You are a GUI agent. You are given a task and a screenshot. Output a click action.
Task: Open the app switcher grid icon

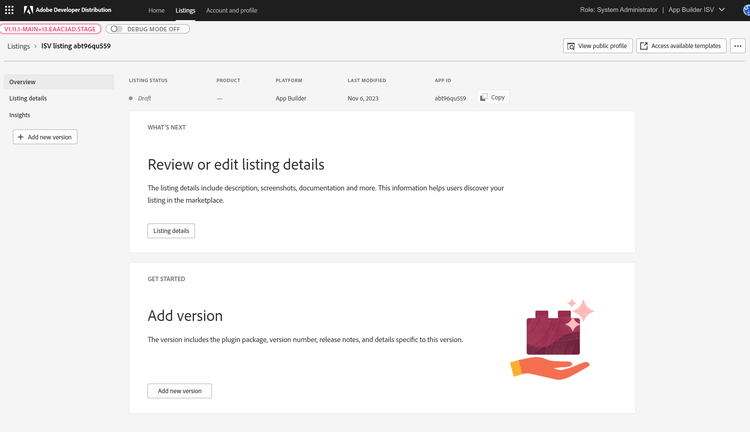click(x=9, y=10)
